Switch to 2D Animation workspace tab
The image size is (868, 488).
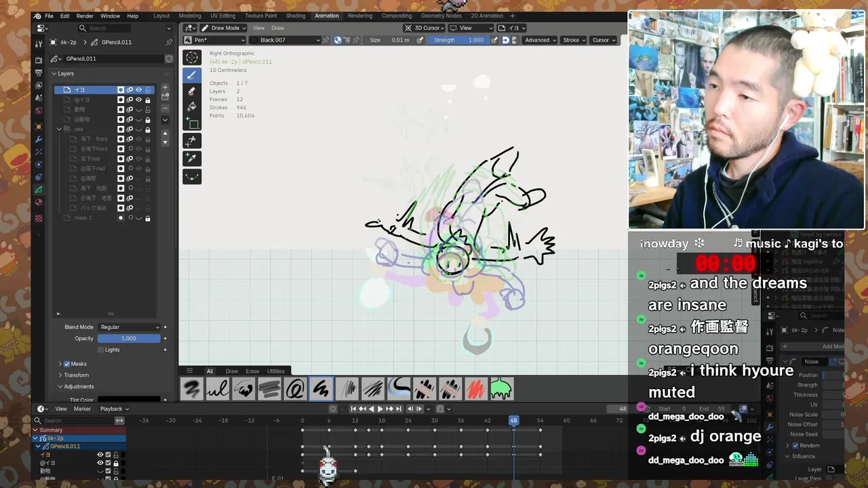pyautogui.click(x=487, y=16)
